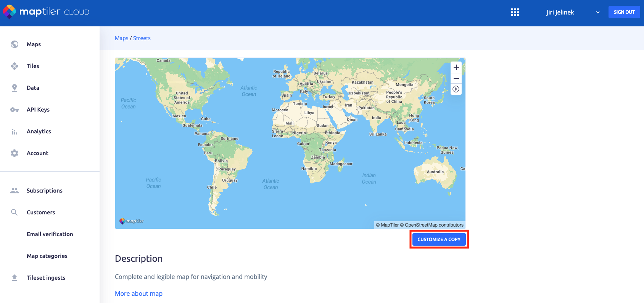Open the apps grid icon
This screenshot has width=644, height=303.
(x=515, y=12)
